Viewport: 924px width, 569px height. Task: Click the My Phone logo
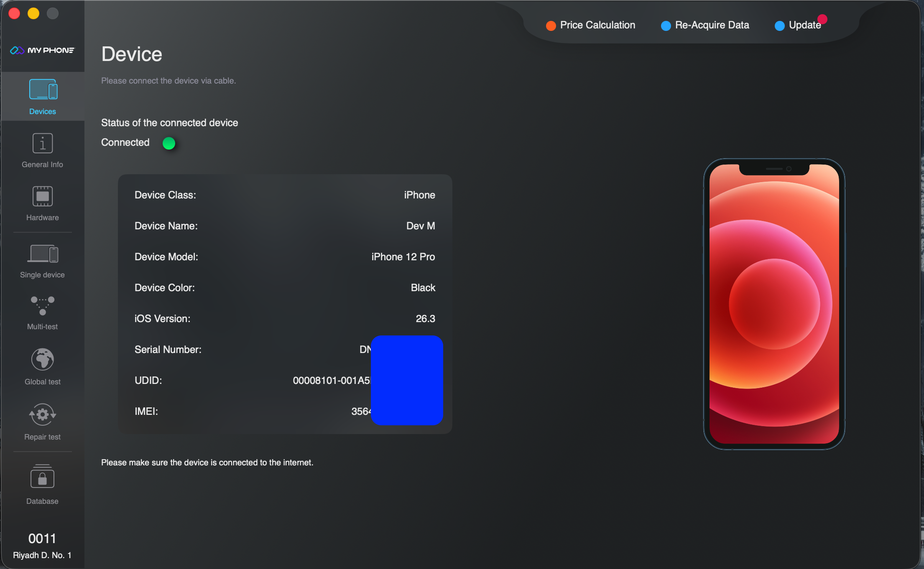tap(42, 50)
